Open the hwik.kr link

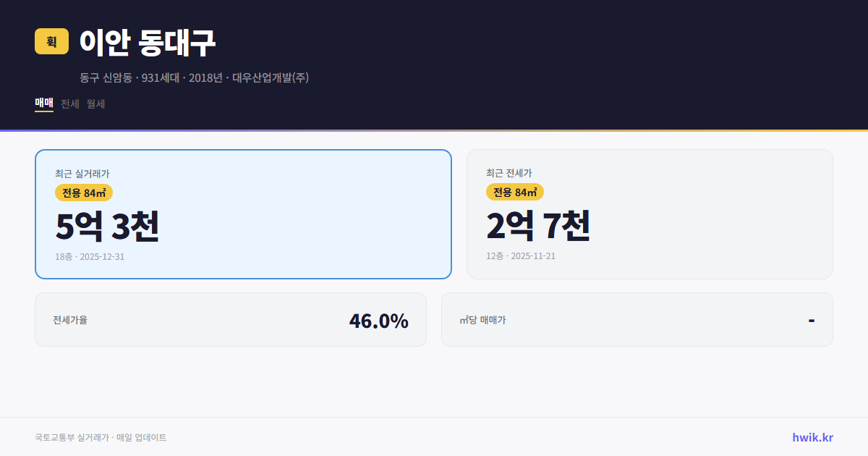pos(812,437)
